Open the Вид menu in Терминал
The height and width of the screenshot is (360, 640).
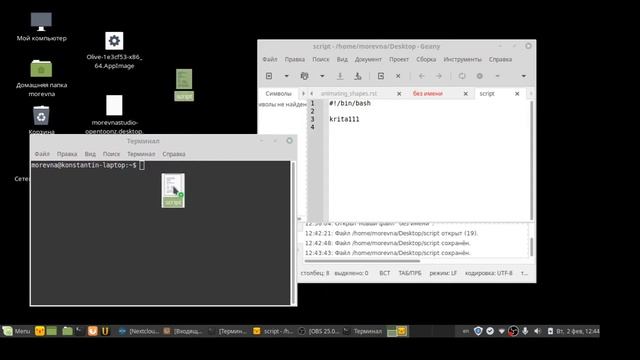coord(90,154)
